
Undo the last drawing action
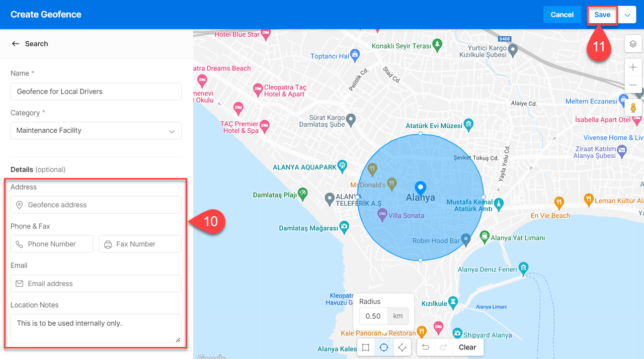pos(426,347)
